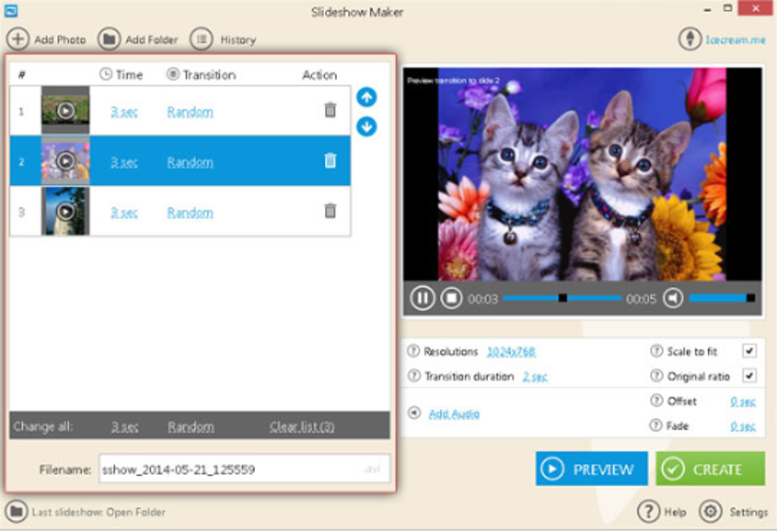Stop the preview playback
Viewport: 777px width, 532px height.
click(451, 298)
